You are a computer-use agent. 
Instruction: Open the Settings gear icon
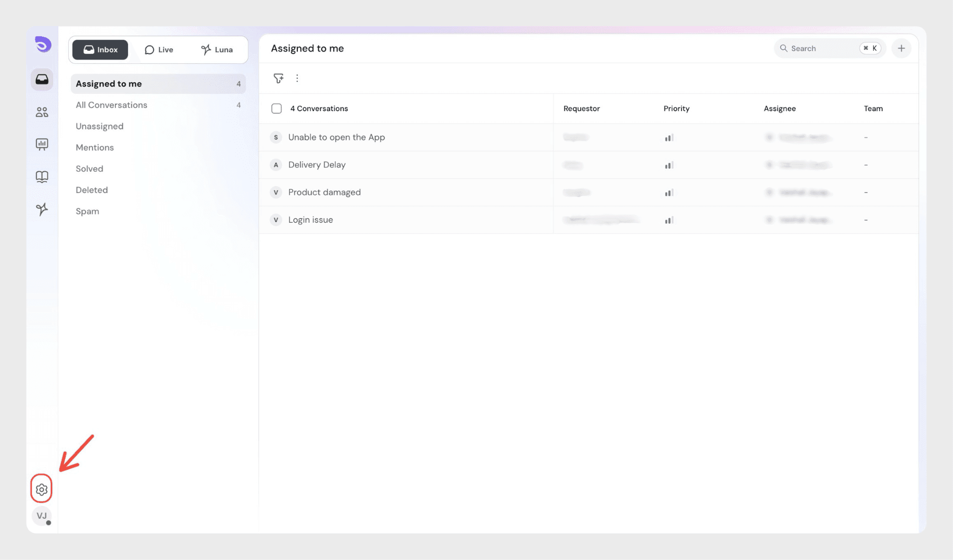coord(41,489)
